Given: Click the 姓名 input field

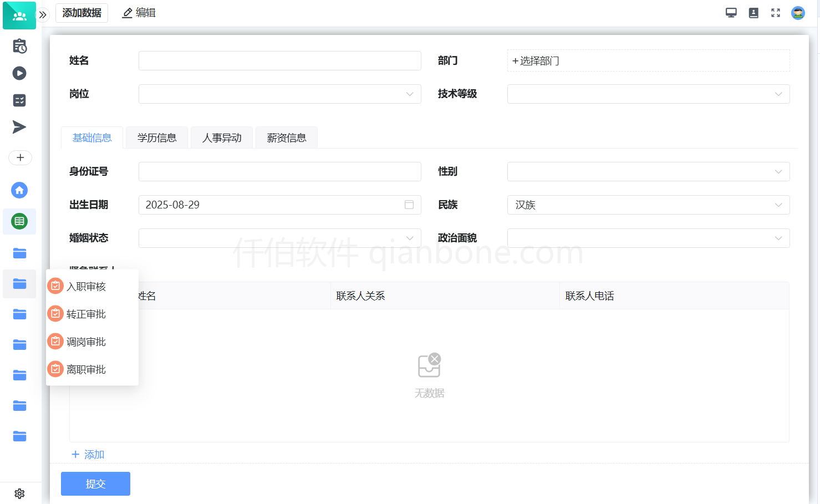Looking at the screenshot, I should pos(279,61).
